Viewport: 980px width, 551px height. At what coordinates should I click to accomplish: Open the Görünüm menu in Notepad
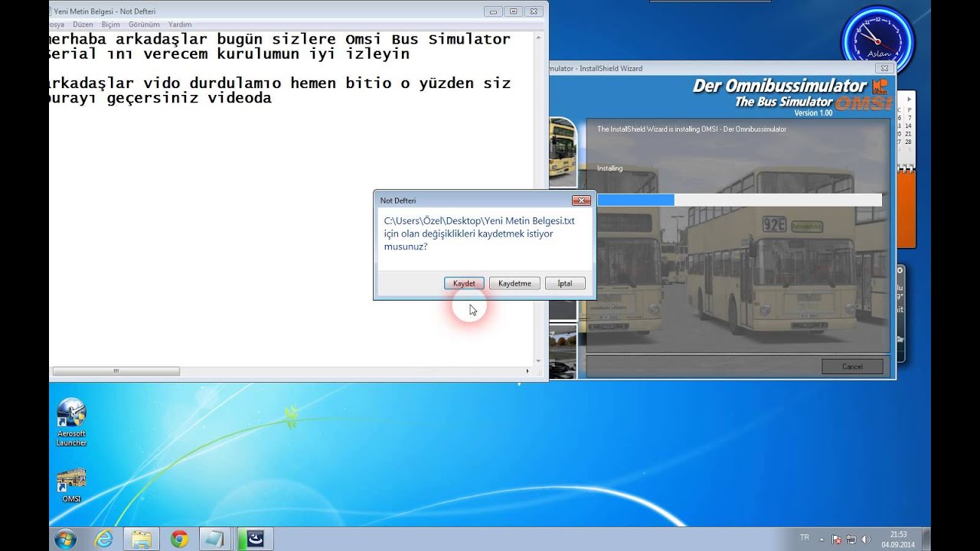[x=144, y=24]
